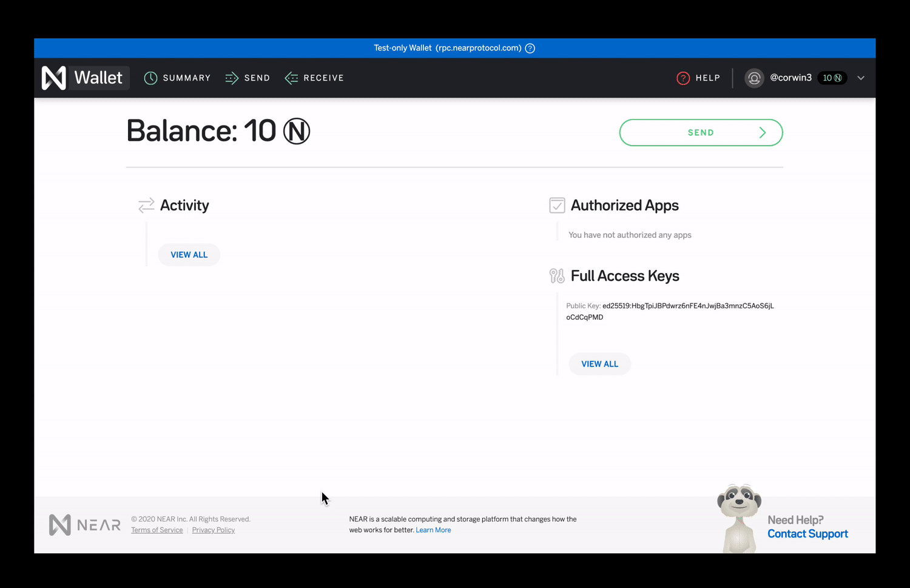910x588 pixels.
Task: Expand the account dropdown chevron
Action: pyautogui.click(x=861, y=78)
